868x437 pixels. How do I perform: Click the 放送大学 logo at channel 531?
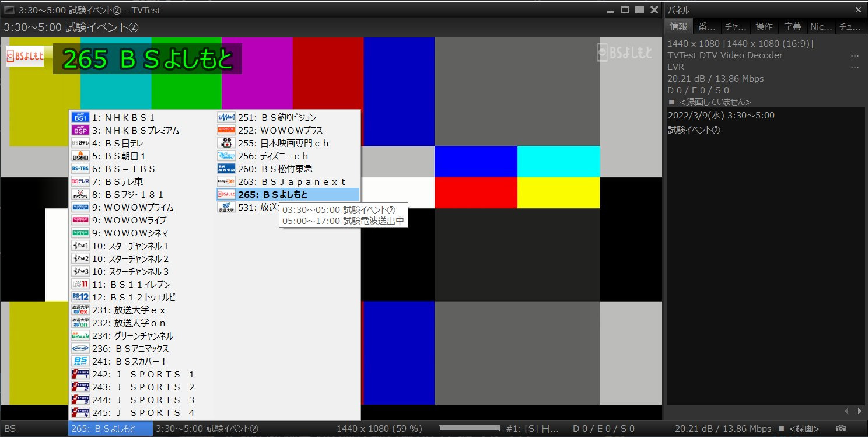(226, 208)
